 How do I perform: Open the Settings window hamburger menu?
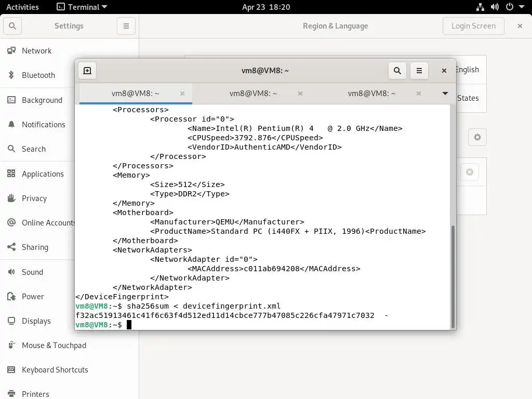pos(126,26)
